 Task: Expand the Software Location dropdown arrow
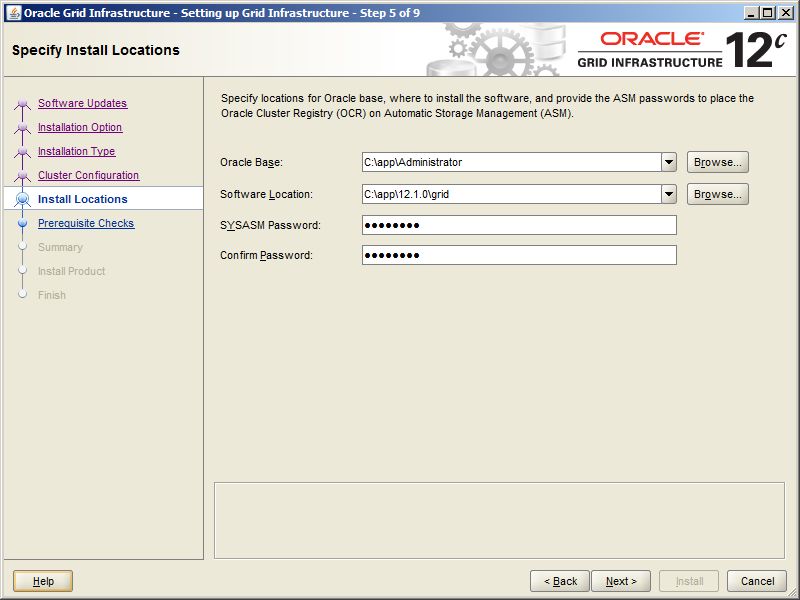click(669, 194)
